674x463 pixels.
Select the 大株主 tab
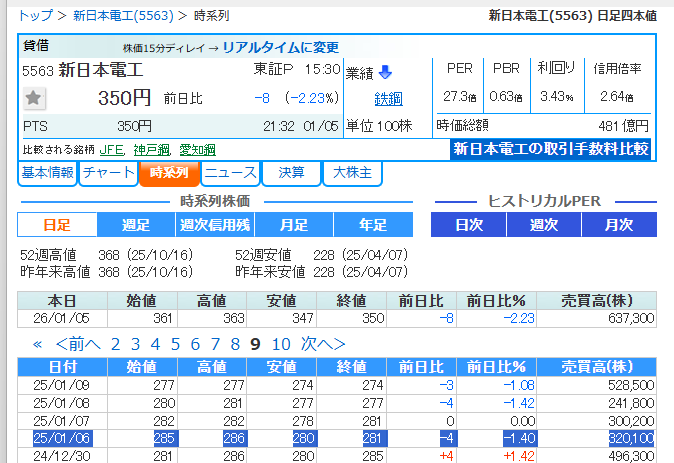[x=352, y=172]
